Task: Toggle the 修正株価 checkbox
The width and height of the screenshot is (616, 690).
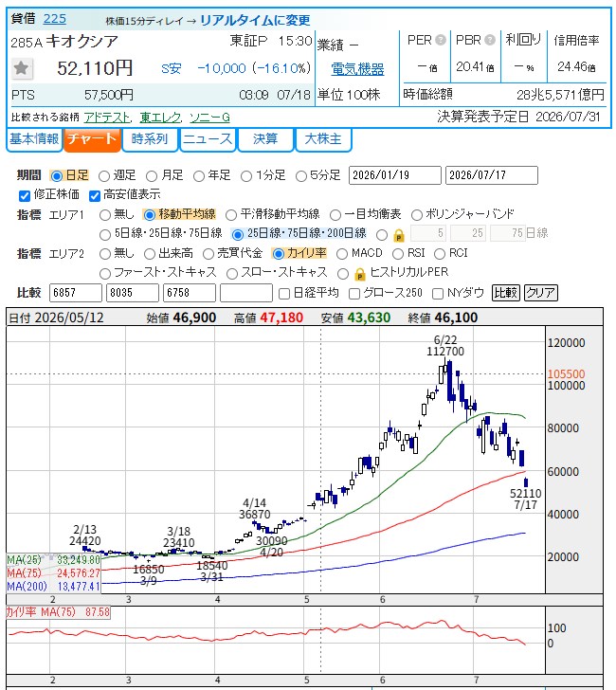Action: tap(25, 195)
